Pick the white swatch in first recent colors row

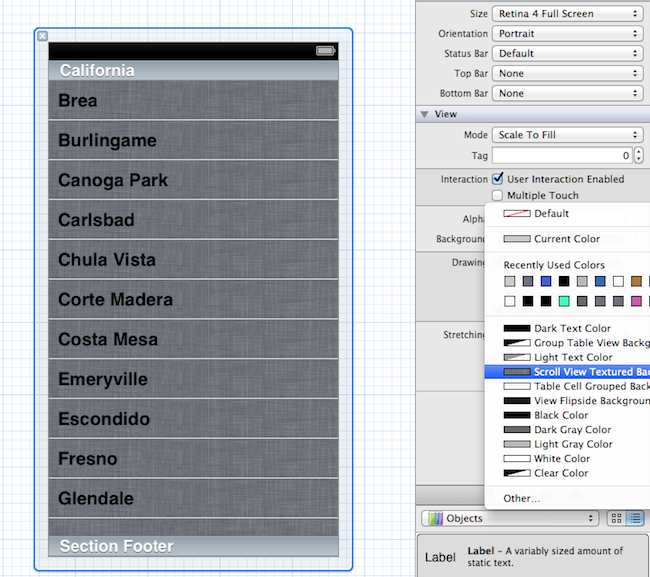(618, 281)
